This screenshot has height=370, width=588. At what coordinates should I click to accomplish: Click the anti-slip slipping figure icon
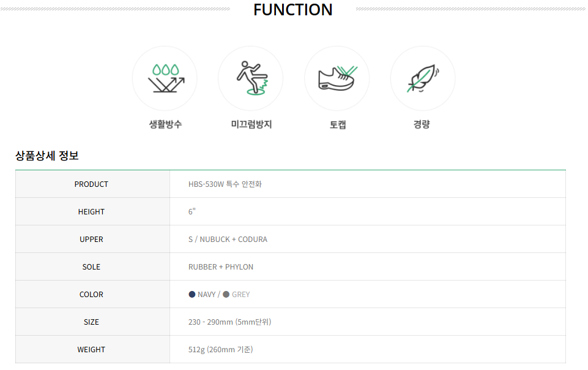pyautogui.click(x=251, y=78)
